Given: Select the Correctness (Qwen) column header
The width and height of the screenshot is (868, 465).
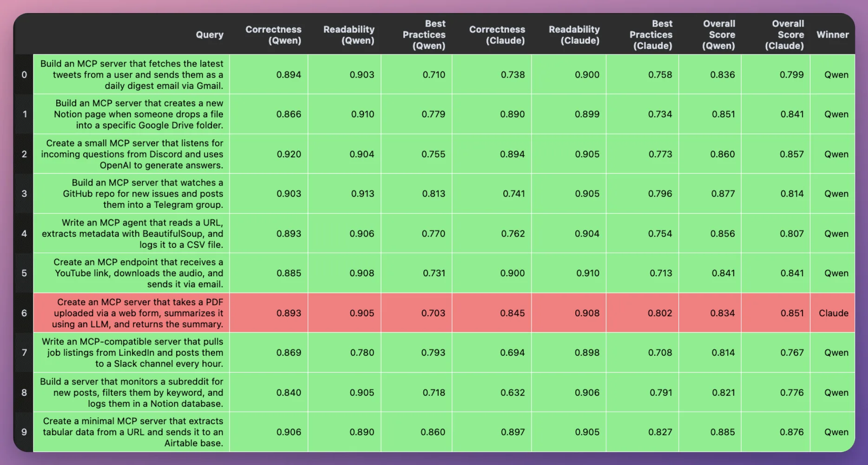Looking at the screenshot, I should pyautogui.click(x=273, y=34).
